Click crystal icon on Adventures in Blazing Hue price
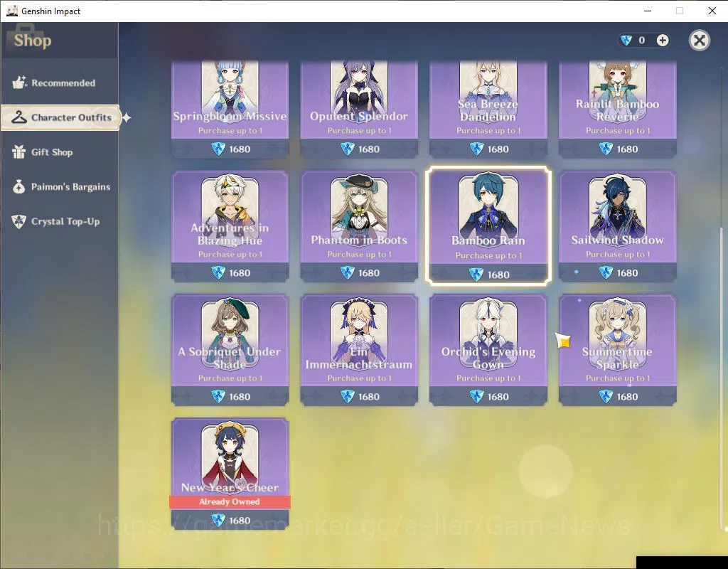 [218, 272]
